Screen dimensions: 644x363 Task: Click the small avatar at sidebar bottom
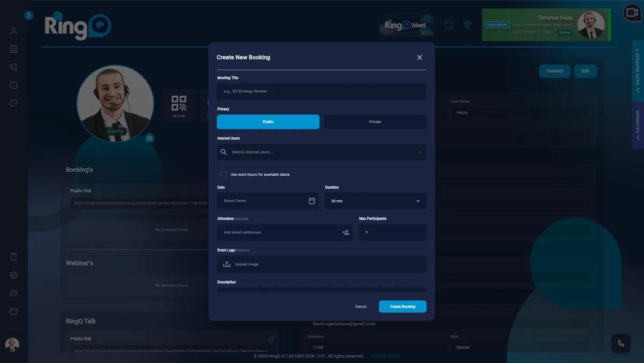pos(12,345)
